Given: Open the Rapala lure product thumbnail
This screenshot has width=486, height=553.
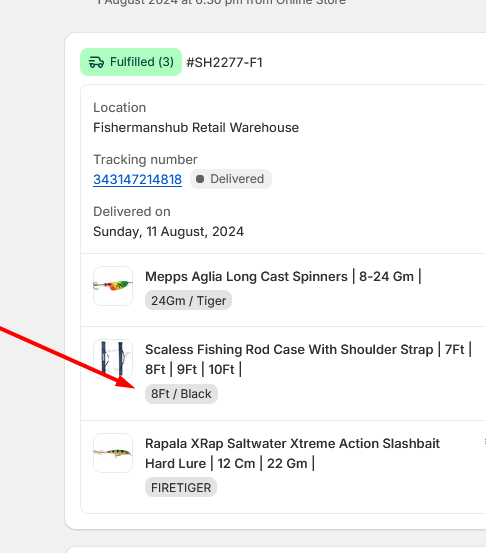Looking at the screenshot, I should click(x=113, y=453).
